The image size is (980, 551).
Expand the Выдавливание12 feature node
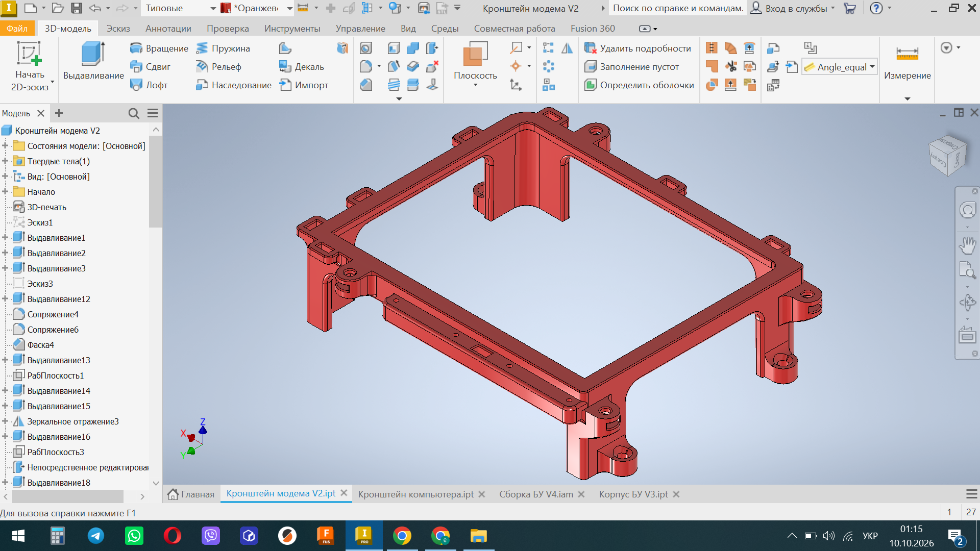pos(5,299)
